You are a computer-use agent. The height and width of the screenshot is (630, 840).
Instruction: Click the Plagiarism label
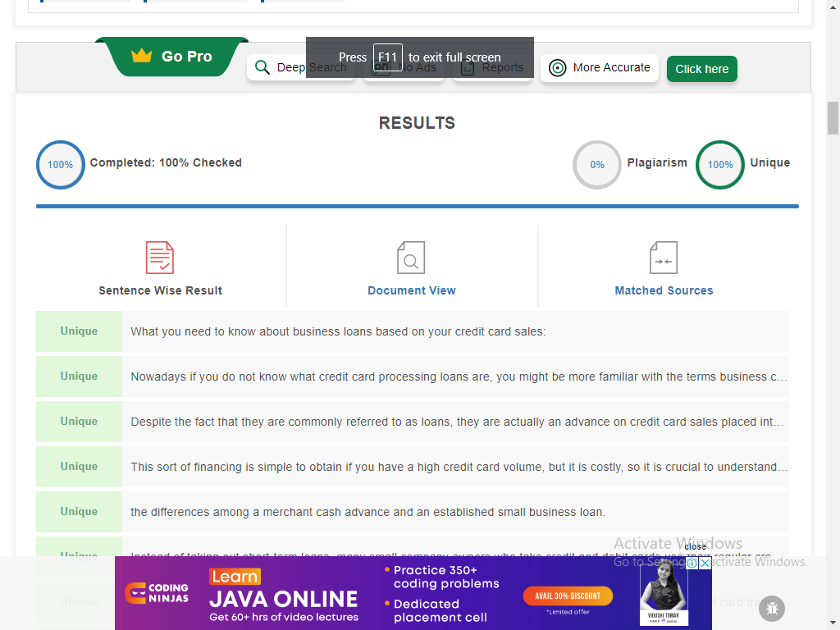point(657,163)
